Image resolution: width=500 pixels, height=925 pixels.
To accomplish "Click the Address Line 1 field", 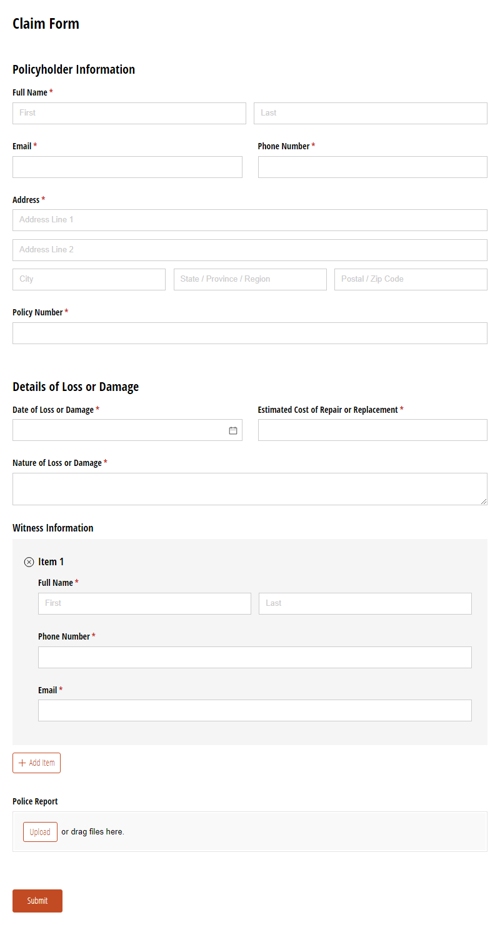I will [250, 220].
